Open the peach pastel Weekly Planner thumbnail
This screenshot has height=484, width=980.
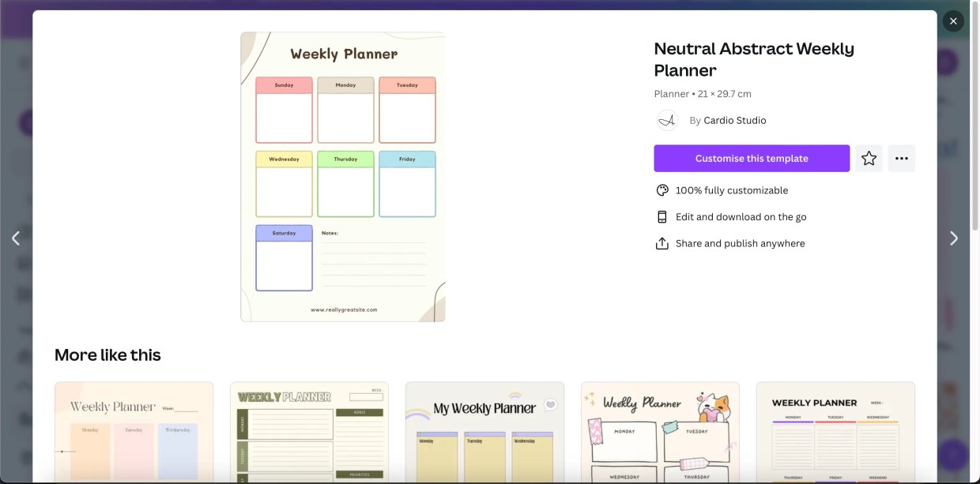pyautogui.click(x=134, y=433)
